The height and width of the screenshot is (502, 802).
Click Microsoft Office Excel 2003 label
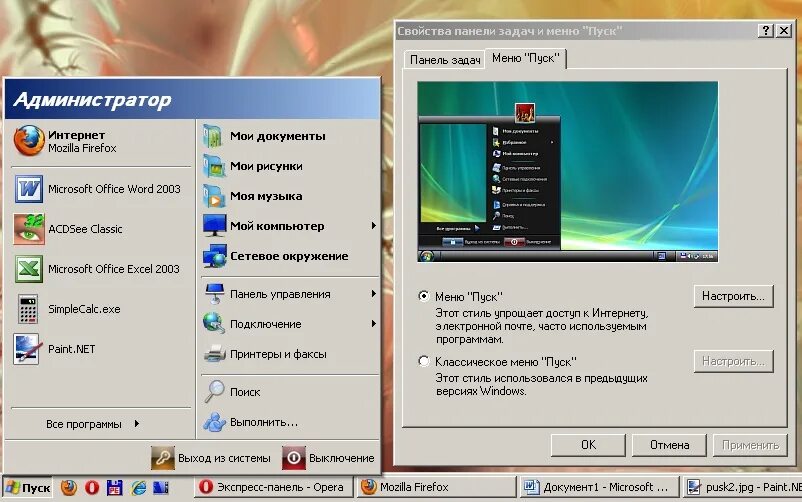tap(114, 269)
